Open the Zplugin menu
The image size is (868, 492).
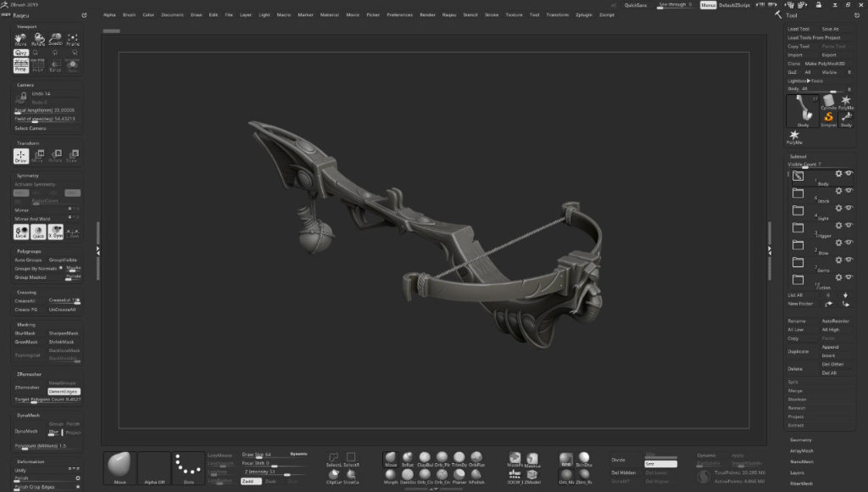point(584,15)
